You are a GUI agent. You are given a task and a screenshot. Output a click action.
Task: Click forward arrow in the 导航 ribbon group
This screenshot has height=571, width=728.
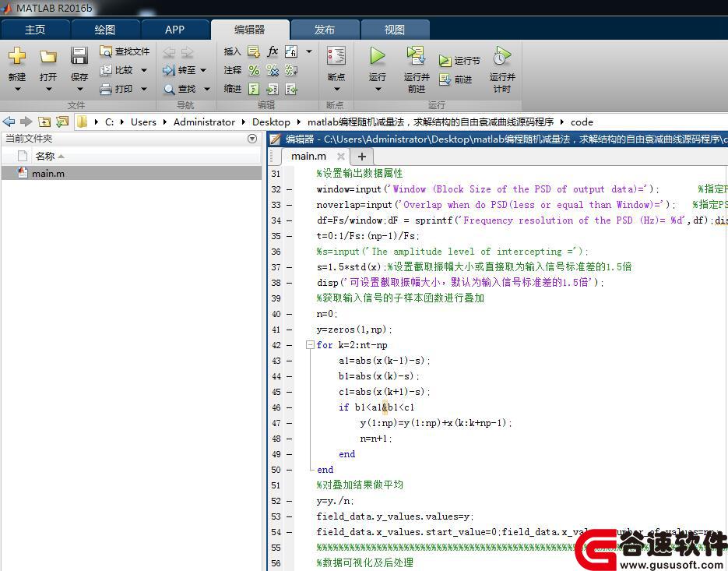pyautogui.click(x=187, y=51)
